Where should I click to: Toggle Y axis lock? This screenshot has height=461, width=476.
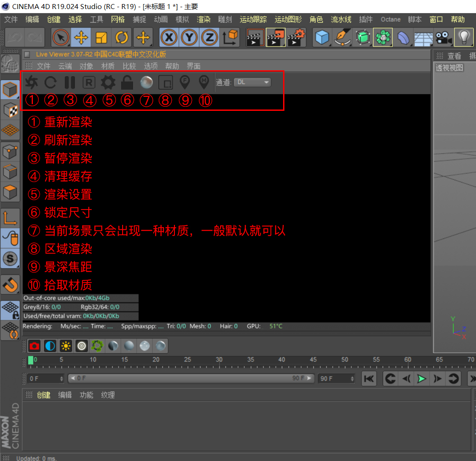[189, 38]
